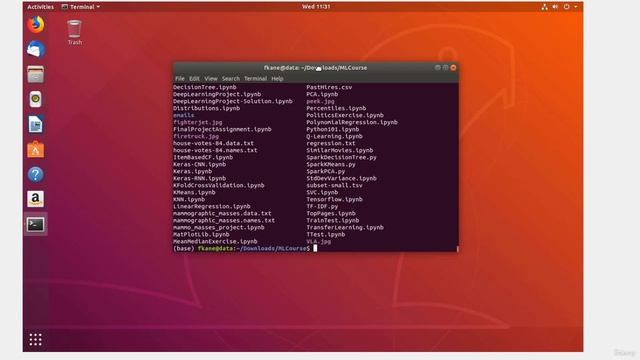Click the terminal prompt cursor
This screenshot has width=640, height=360.
315,248
